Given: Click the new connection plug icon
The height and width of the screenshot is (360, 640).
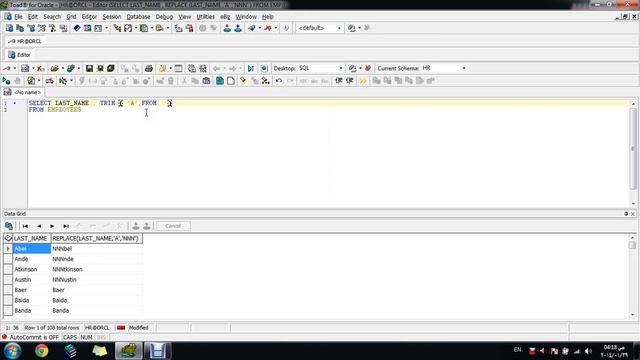Looking at the screenshot, I should pyautogui.click(x=251, y=28).
